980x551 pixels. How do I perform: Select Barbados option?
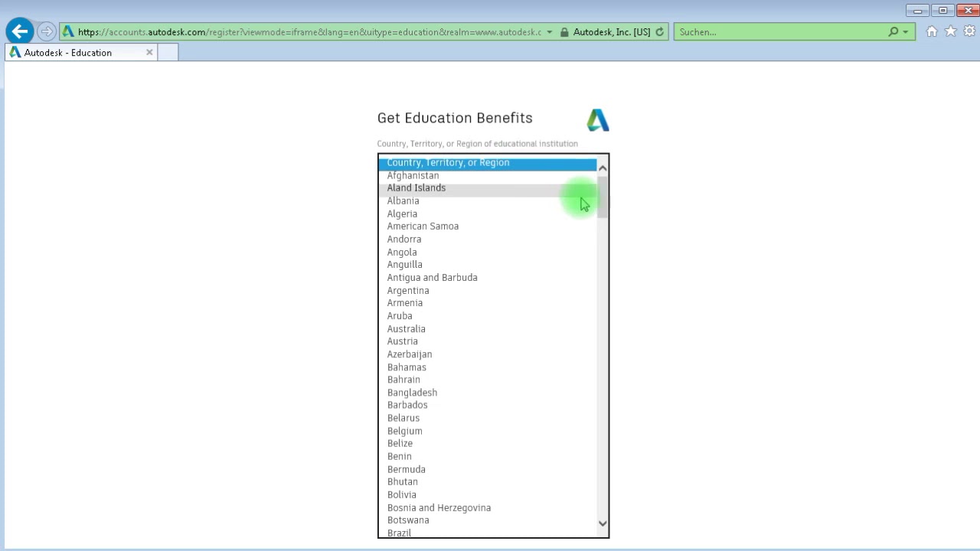pyautogui.click(x=487, y=406)
